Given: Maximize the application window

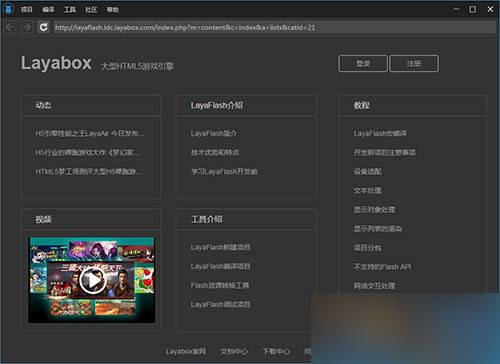Looking at the screenshot, I should coord(473,9).
